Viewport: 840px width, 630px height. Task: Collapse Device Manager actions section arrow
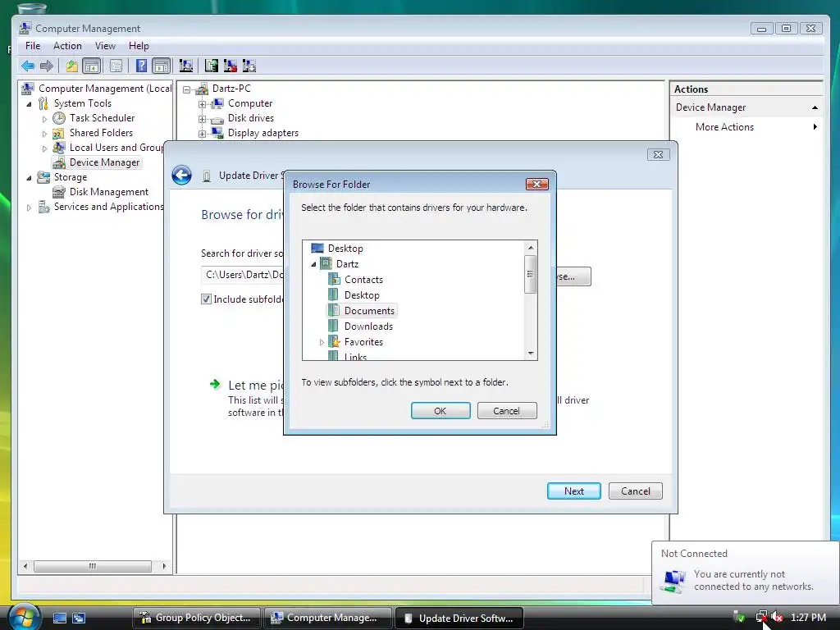815,107
